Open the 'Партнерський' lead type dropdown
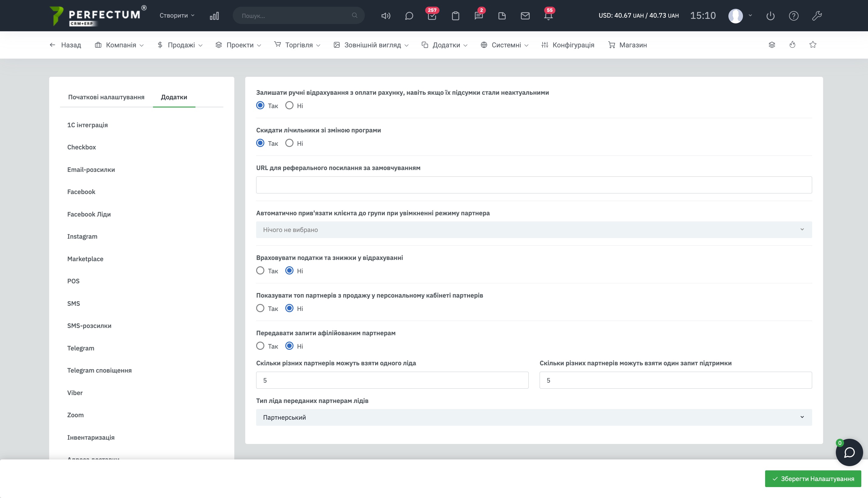868x498 pixels. [534, 417]
